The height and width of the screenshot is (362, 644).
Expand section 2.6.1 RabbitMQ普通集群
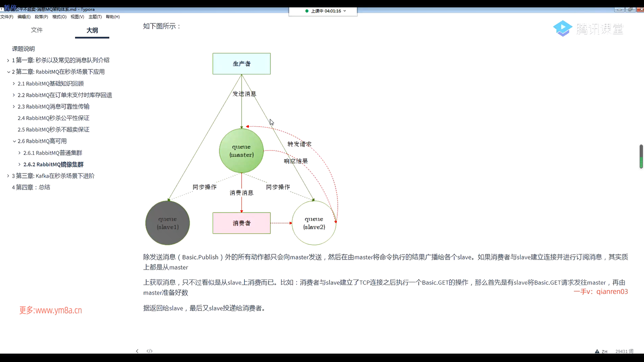pyautogui.click(x=19, y=153)
